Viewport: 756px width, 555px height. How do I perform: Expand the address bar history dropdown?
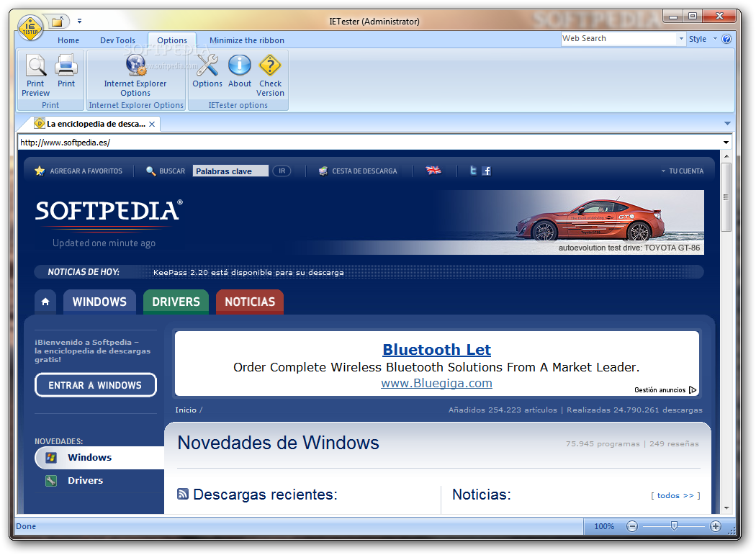[x=726, y=143]
